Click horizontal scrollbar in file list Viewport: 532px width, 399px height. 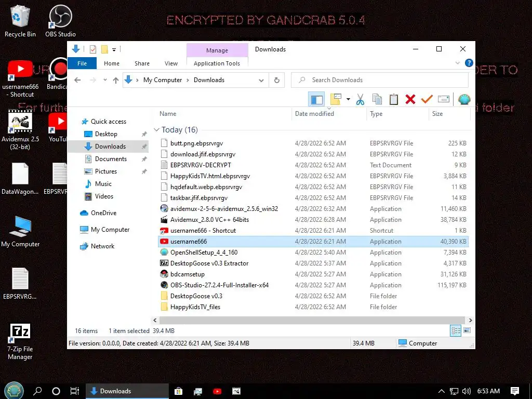point(312,320)
